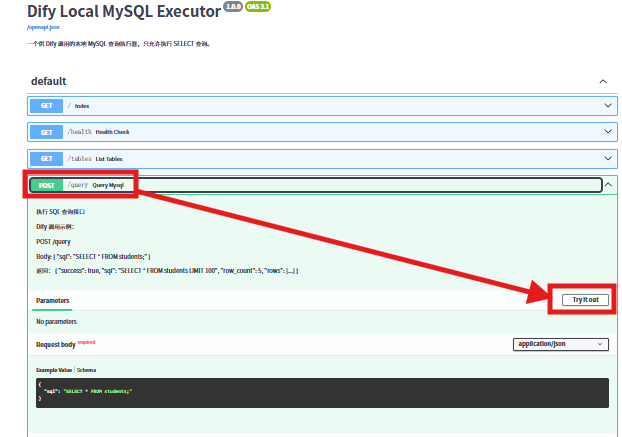
Task: Click the Dify Local MySQL Executor title
Action: click(124, 11)
